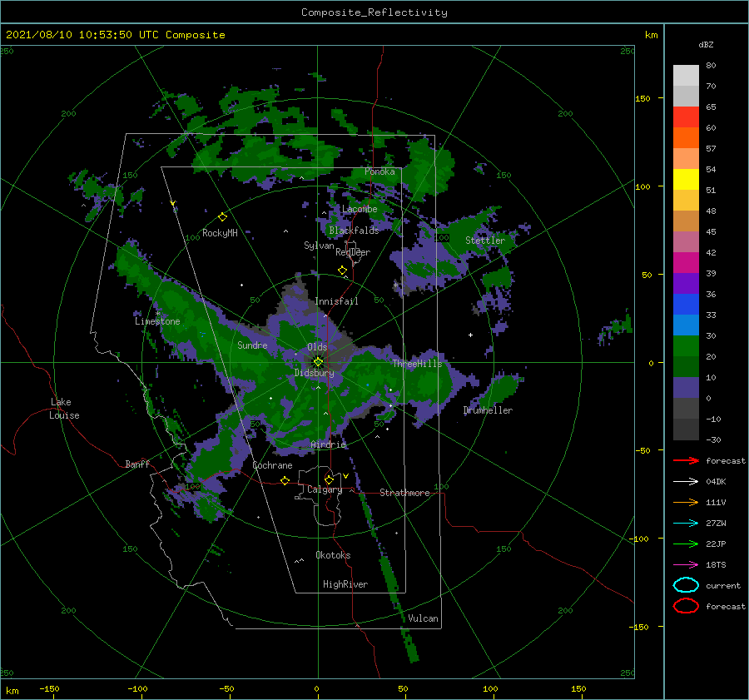Viewport: 749px width, 700px height.
Task: Select the slate purple 10 dBZ swatch
Action: click(x=686, y=387)
